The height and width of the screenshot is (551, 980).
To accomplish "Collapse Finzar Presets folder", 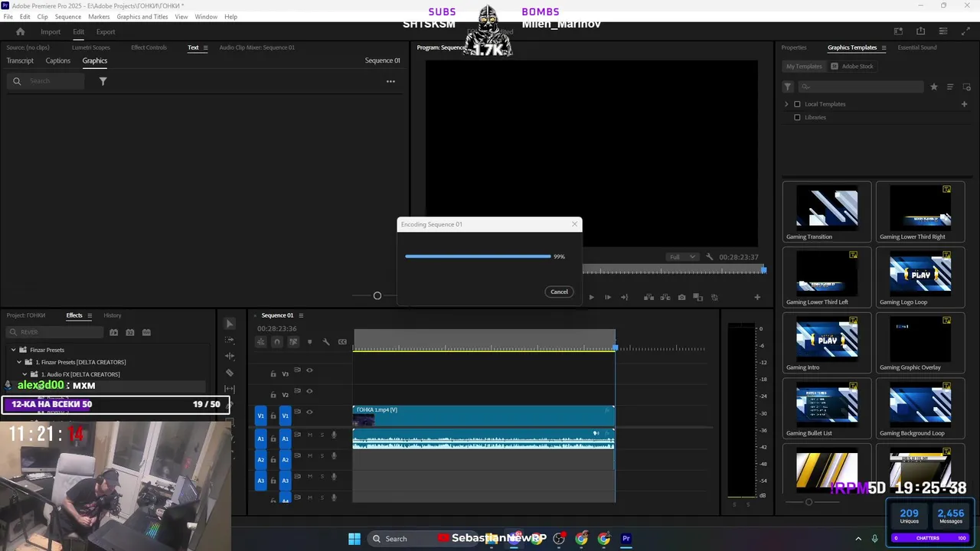I will point(13,350).
